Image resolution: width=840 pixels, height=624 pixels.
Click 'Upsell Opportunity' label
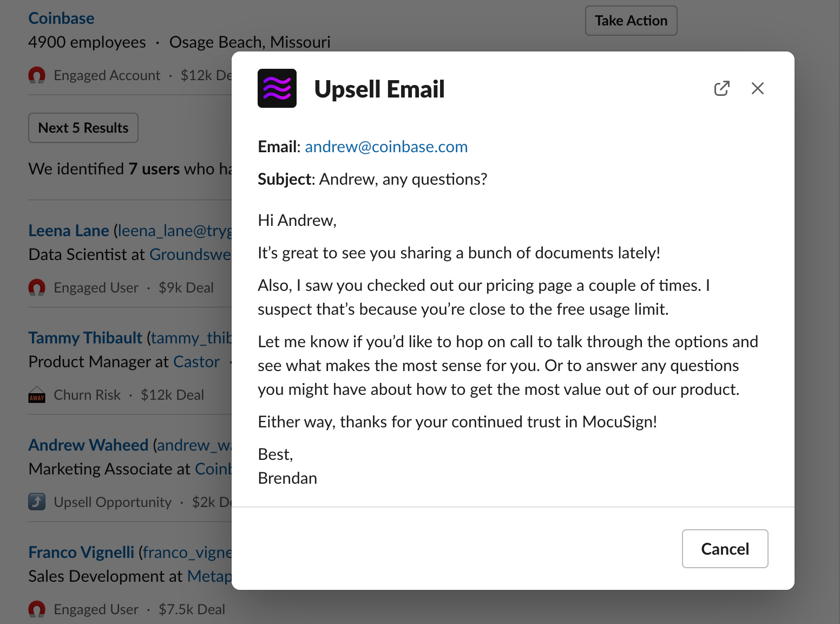pos(113,502)
